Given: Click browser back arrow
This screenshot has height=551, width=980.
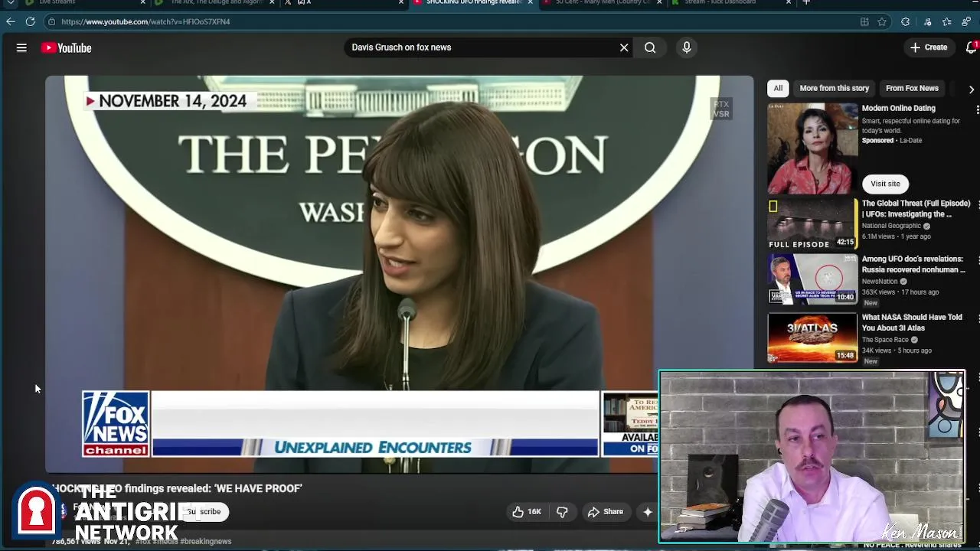Looking at the screenshot, I should pos(11,21).
